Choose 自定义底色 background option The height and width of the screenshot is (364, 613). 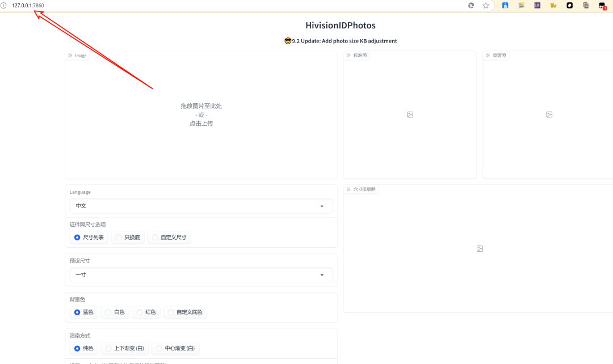[x=185, y=312]
